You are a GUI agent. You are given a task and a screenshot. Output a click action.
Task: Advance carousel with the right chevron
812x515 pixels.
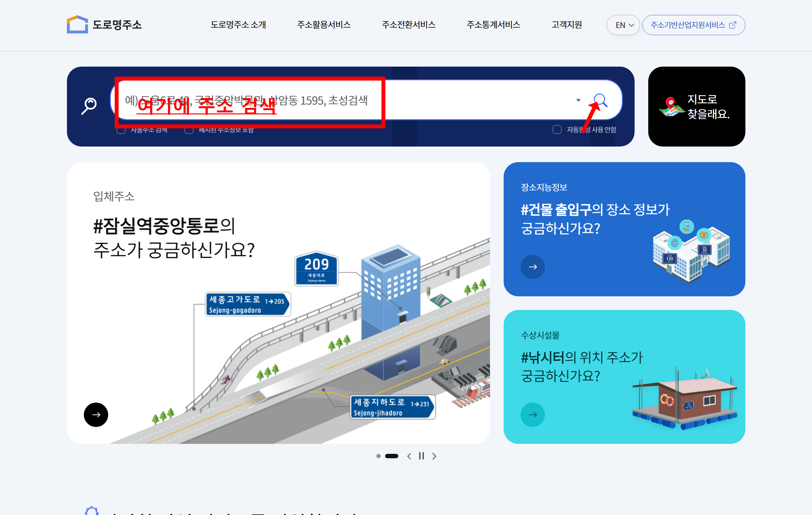[x=434, y=456]
